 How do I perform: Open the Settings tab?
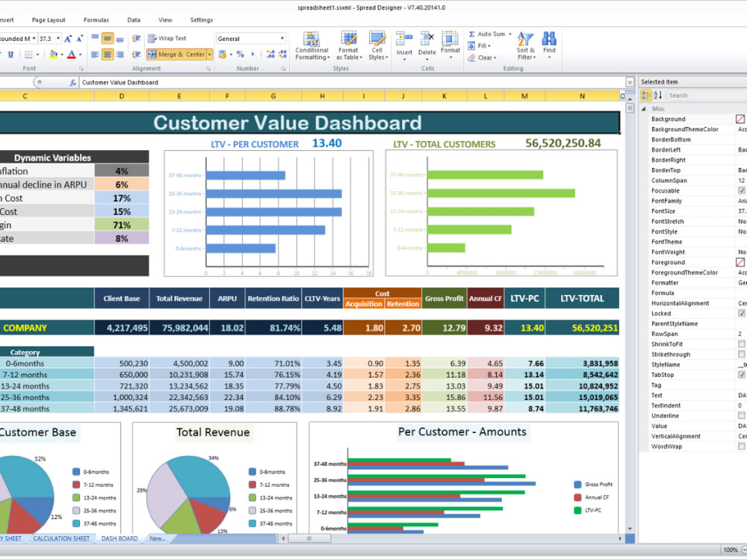coord(202,20)
